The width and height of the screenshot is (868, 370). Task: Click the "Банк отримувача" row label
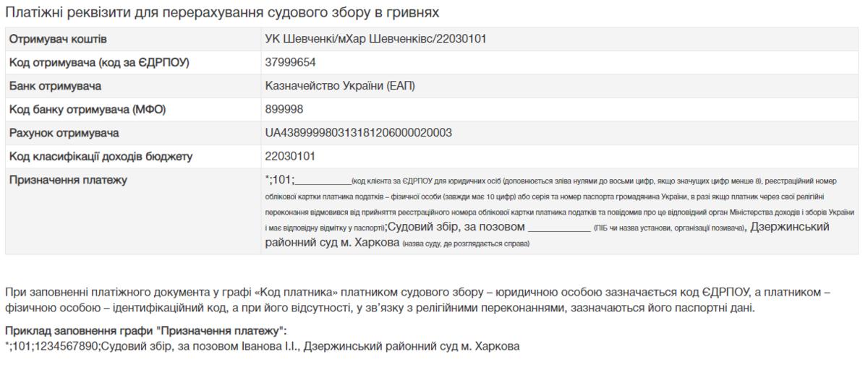pyautogui.click(x=55, y=87)
